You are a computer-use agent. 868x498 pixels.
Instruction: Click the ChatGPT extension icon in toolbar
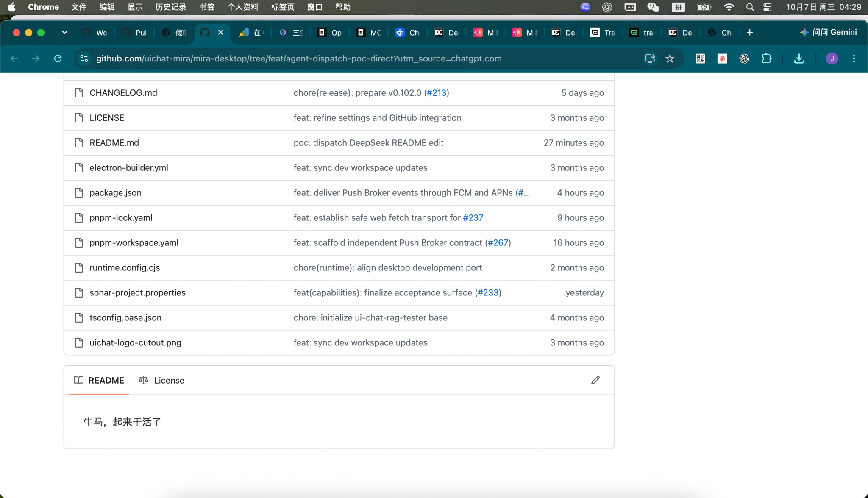tap(744, 58)
